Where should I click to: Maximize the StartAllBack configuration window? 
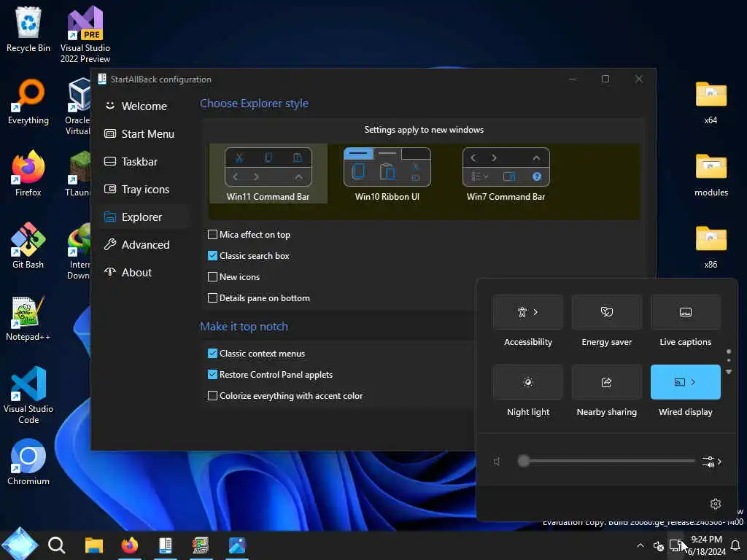click(x=605, y=79)
